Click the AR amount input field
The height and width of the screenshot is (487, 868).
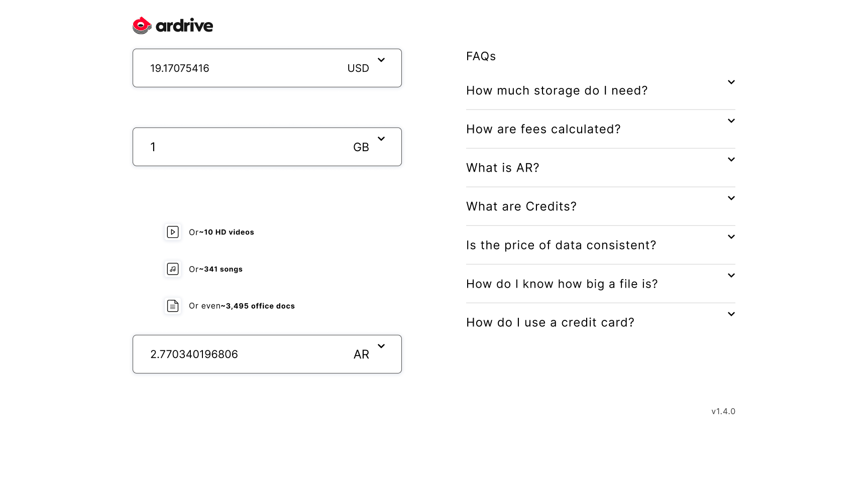[241, 354]
